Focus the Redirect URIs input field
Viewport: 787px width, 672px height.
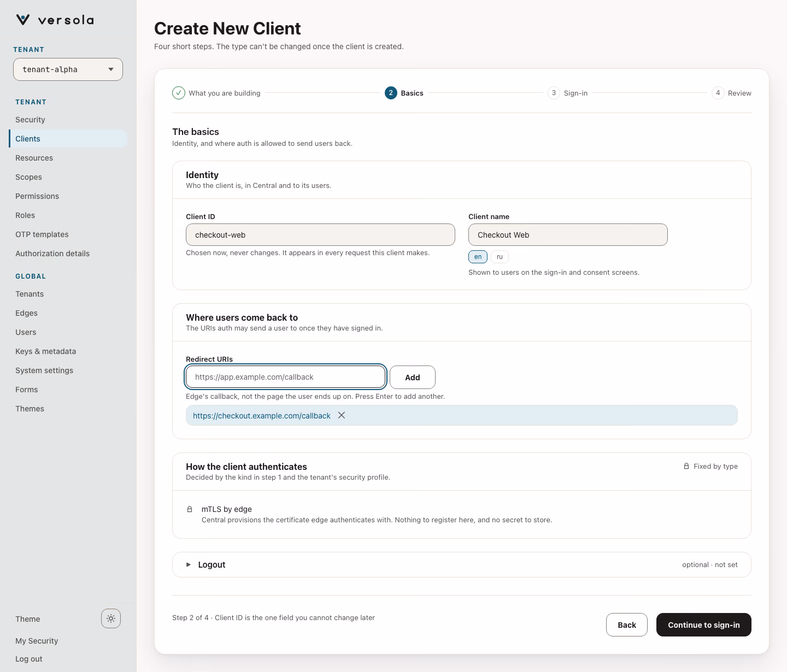click(286, 377)
